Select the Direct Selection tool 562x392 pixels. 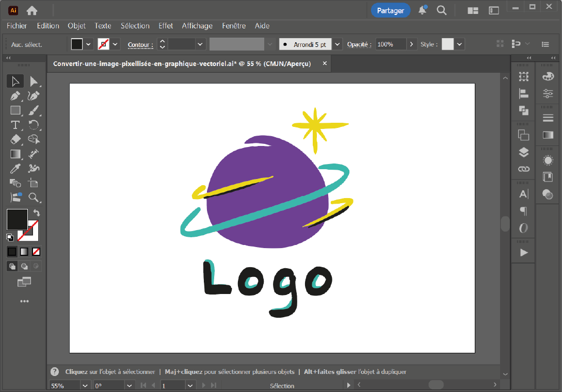coord(34,81)
